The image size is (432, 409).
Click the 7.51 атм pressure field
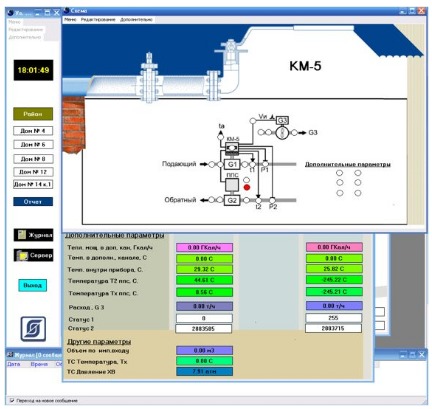tap(204, 371)
